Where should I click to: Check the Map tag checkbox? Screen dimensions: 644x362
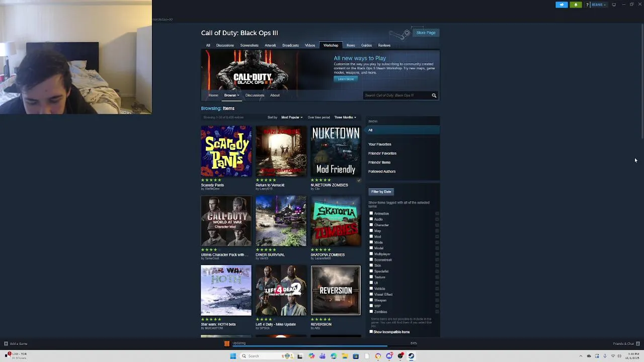371,231
